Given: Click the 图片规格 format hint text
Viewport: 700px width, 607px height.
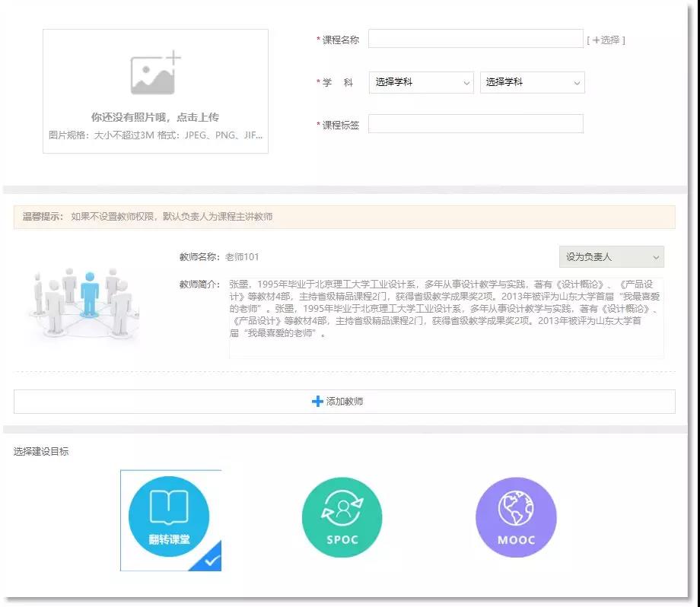Looking at the screenshot, I should tap(155, 135).
